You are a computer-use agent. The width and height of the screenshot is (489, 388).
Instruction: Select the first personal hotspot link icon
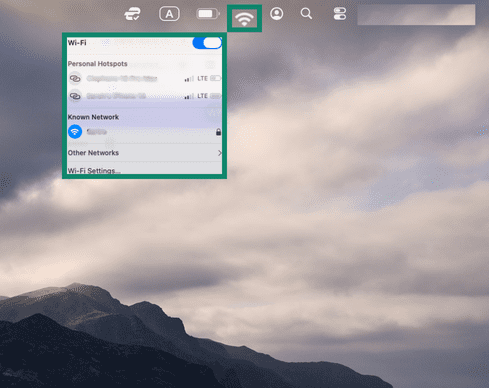[x=75, y=79]
